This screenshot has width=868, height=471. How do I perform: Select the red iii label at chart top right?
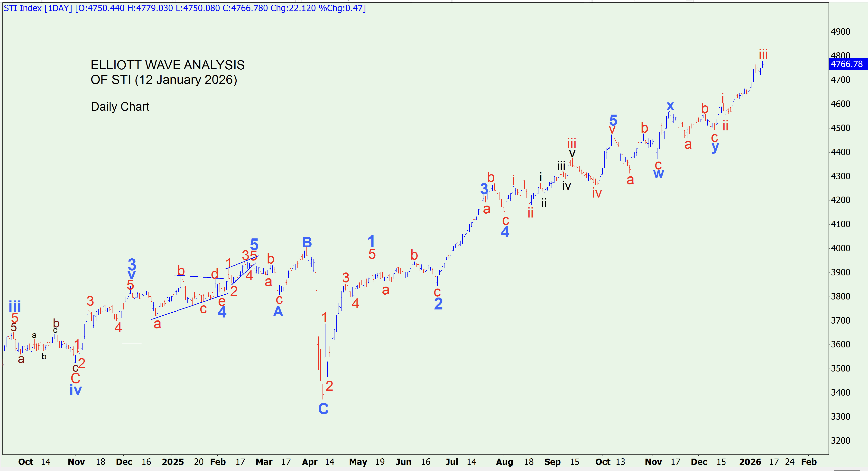click(763, 54)
